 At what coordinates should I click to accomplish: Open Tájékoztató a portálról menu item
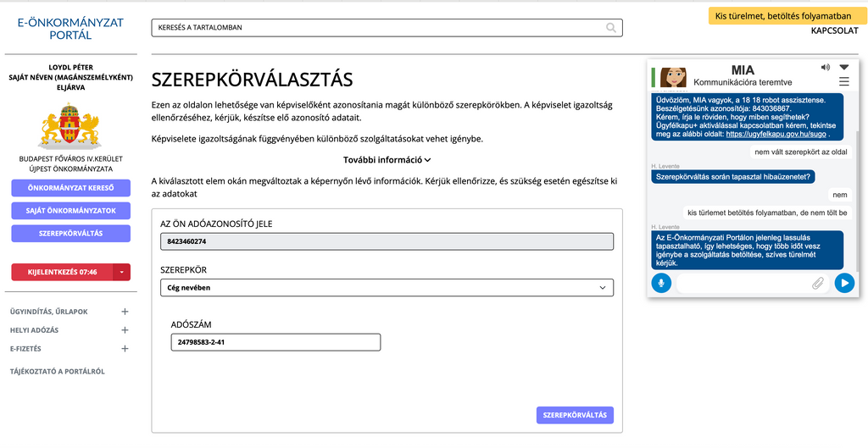tap(57, 371)
